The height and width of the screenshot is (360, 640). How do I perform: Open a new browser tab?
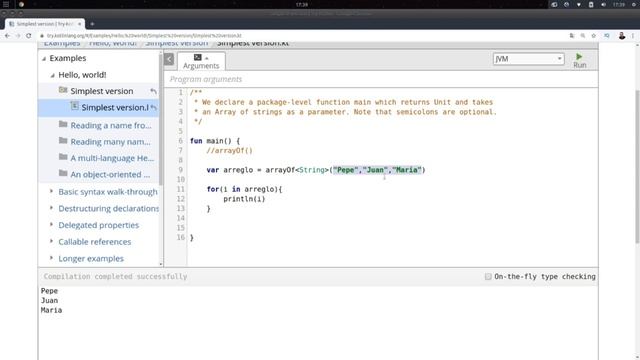point(92,24)
